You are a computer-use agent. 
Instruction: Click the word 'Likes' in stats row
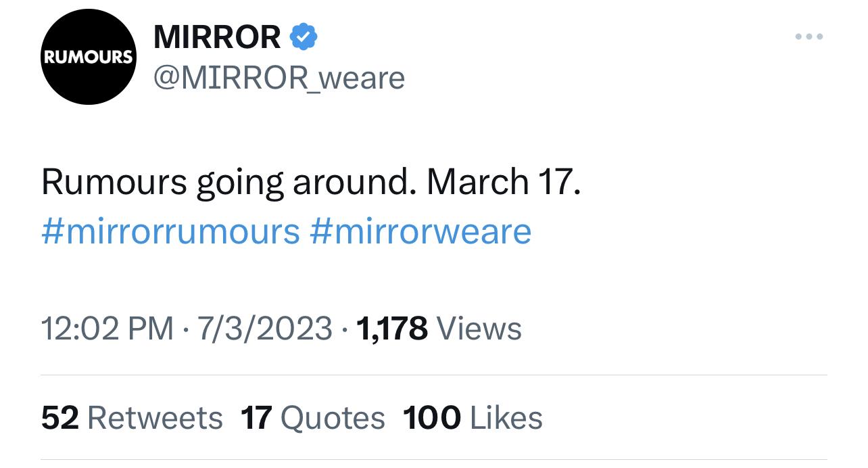coord(506,418)
